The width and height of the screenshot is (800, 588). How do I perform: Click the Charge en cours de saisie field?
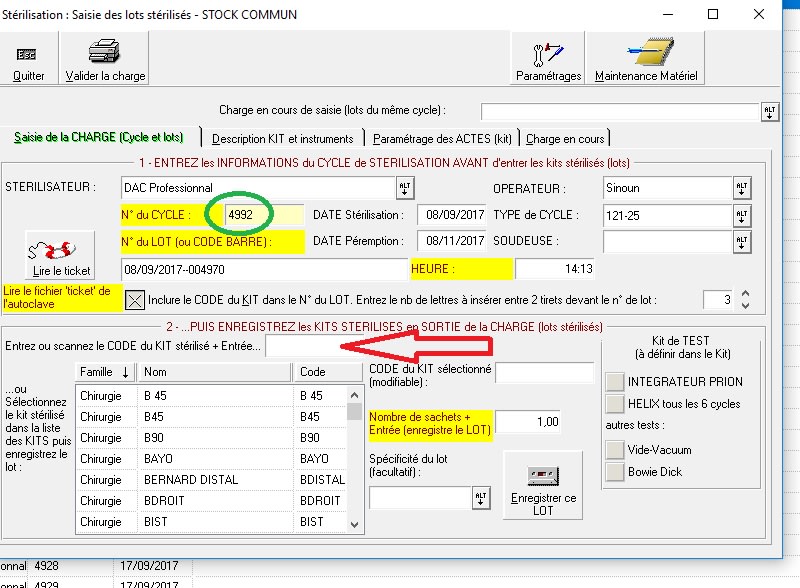point(620,111)
